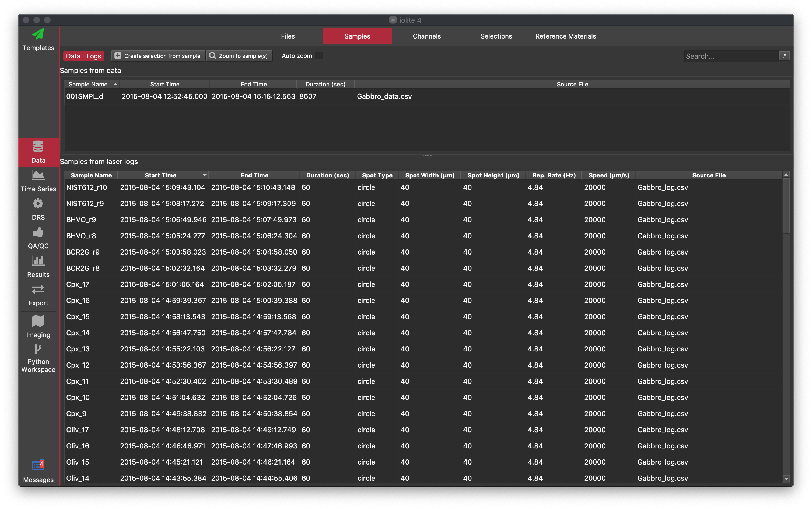Open the DRS gear icon
812x509 pixels.
coord(38,204)
